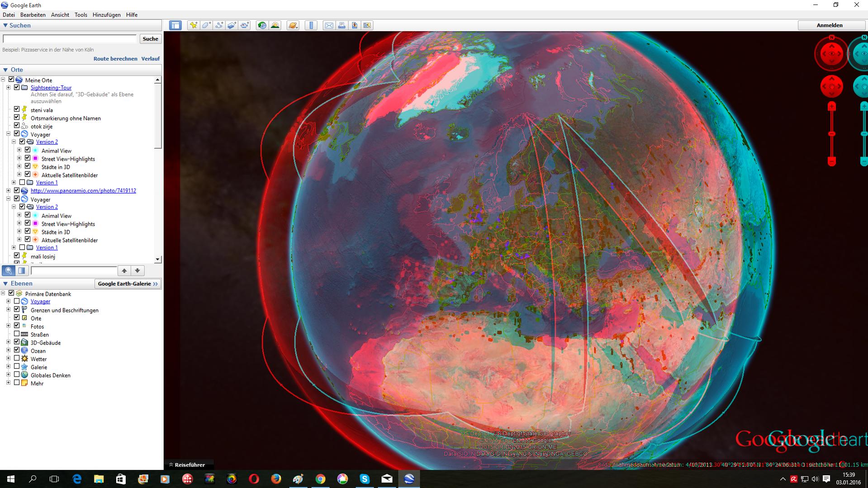Image resolution: width=868 pixels, height=488 pixels.
Task: Open the 'Hilfe' menu
Action: 132,15
